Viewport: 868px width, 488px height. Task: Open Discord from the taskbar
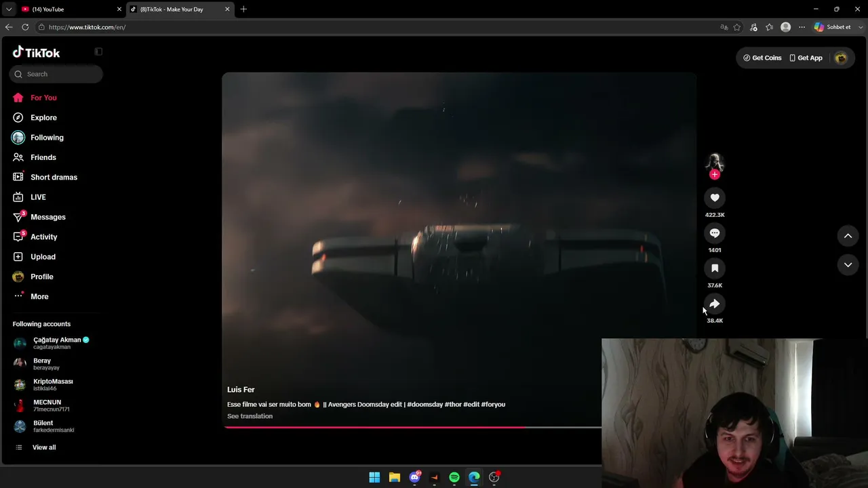point(414,477)
